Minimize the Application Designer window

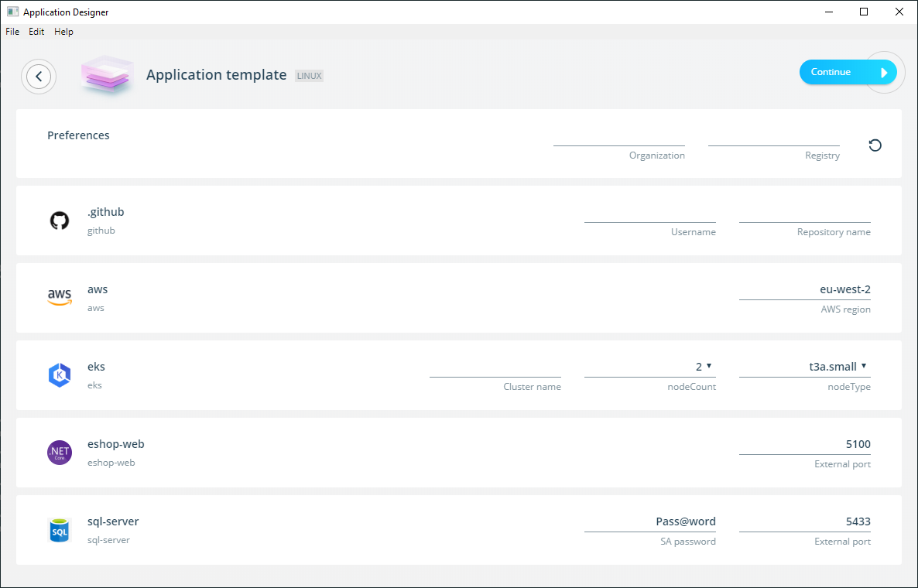(x=829, y=12)
